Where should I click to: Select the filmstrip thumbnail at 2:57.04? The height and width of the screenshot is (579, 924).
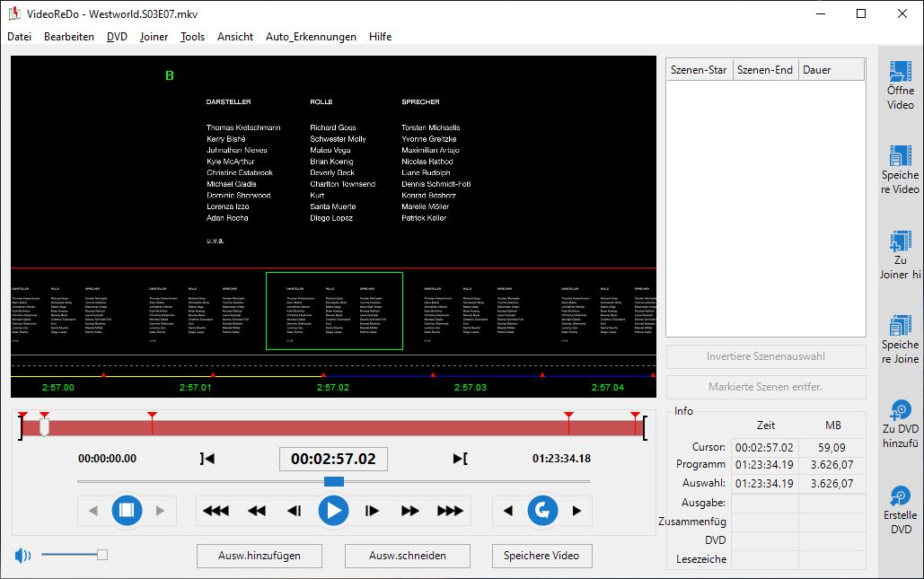[x=599, y=311]
